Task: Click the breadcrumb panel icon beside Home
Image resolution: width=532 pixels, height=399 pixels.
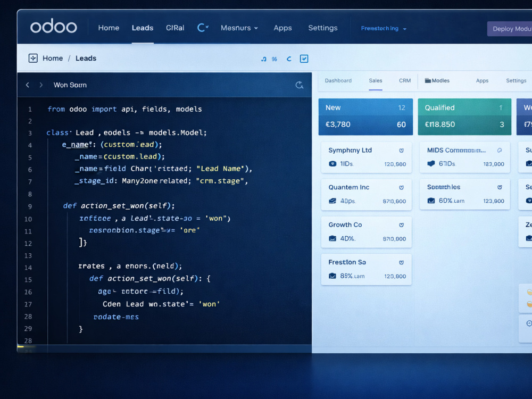Action: (x=33, y=59)
